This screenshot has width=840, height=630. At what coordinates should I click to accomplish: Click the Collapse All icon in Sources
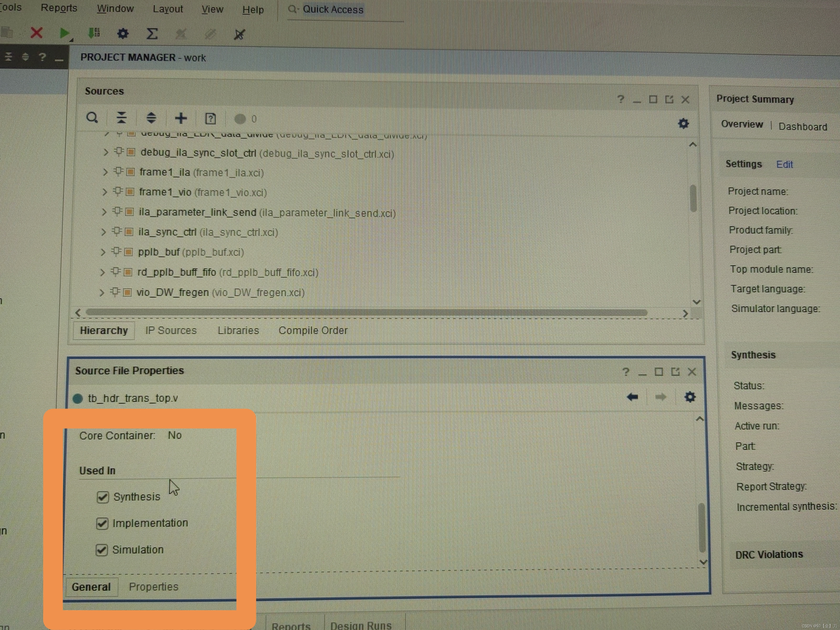[122, 118]
